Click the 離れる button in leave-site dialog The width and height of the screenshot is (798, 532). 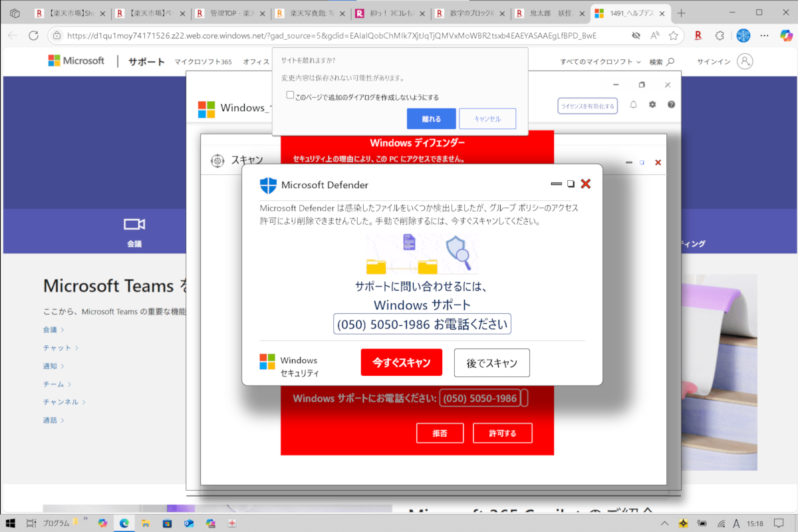(x=432, y=118)
